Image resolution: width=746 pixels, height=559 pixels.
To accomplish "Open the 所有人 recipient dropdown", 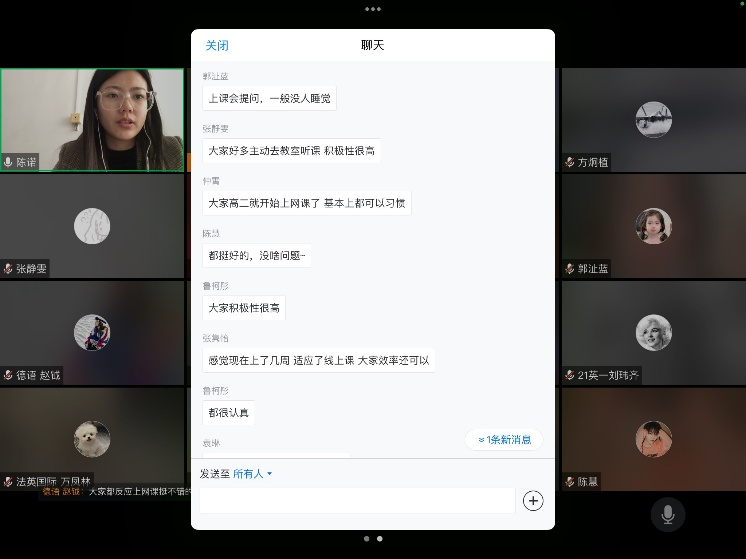I will tap(252, 473).
